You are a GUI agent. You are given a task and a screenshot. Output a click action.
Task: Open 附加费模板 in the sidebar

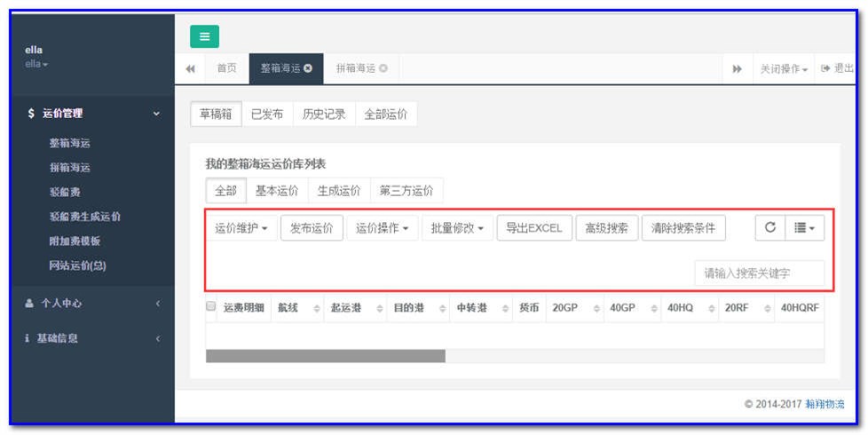click(x=75, y=241)
